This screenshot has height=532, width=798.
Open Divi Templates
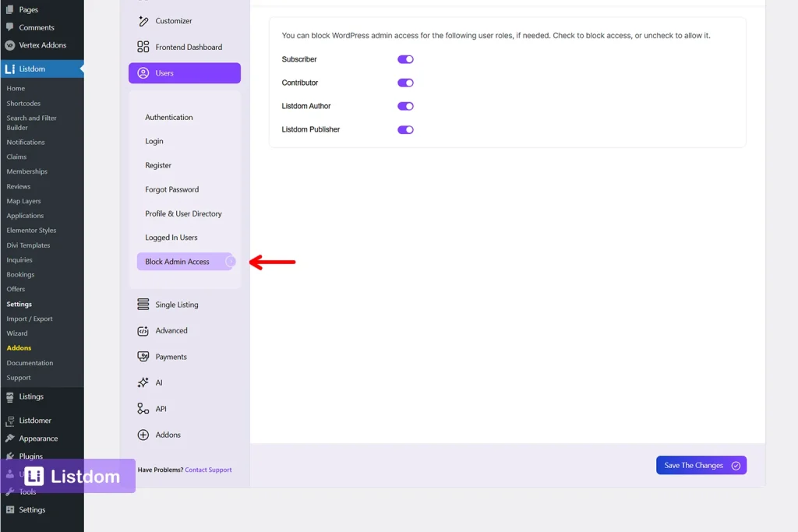[29, 245]
